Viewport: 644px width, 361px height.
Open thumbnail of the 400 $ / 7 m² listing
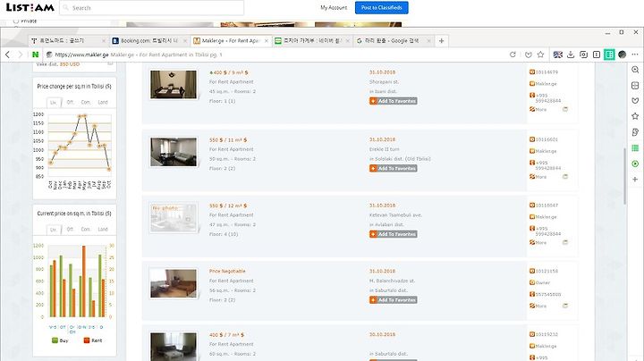pos(174,347)
